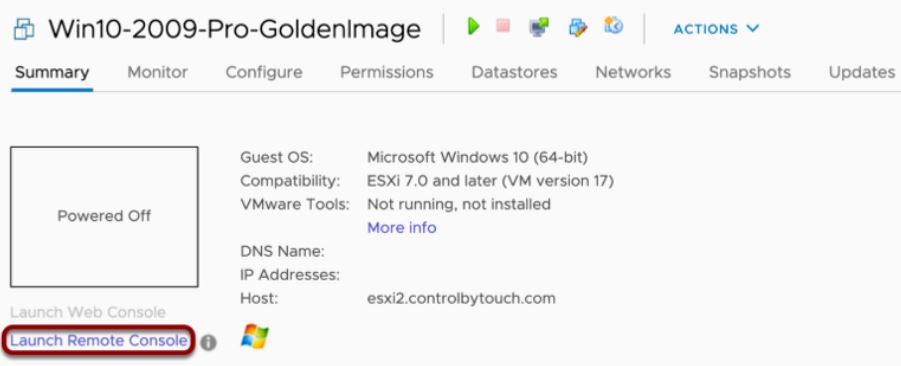
Task: Open the More info link under VMware Tools
Action: [402, 228]
